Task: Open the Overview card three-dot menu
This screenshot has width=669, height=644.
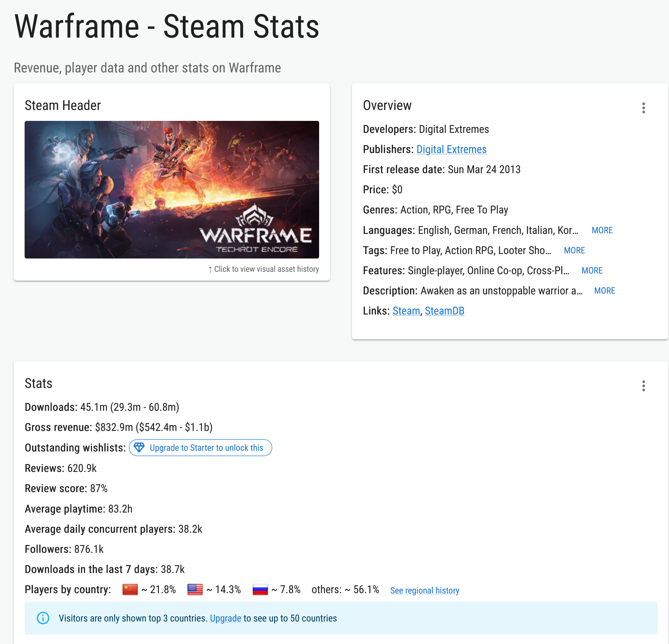Action: (x=643, y=108)
